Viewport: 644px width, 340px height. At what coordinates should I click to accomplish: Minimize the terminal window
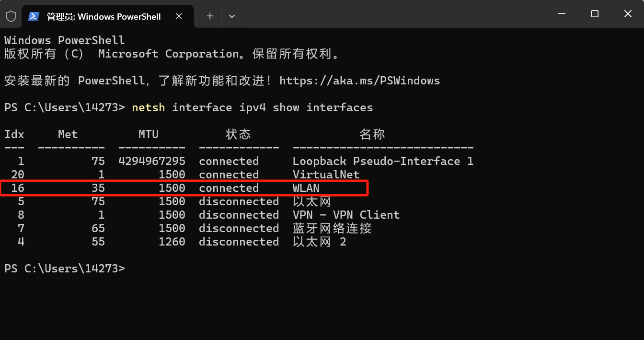point(561,13)
